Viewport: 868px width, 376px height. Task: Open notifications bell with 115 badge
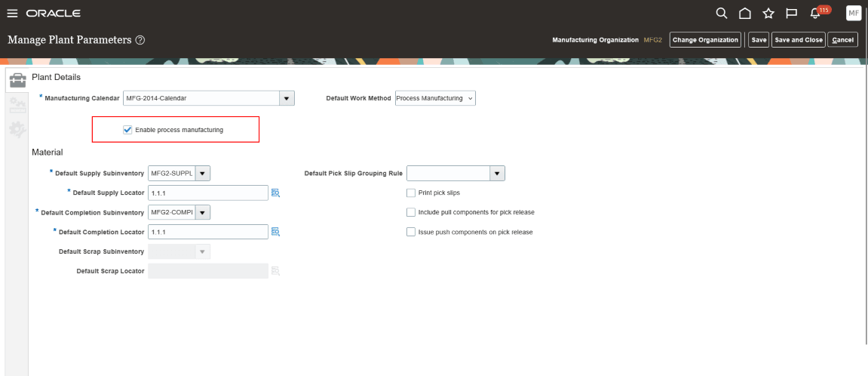pos(815,14)
